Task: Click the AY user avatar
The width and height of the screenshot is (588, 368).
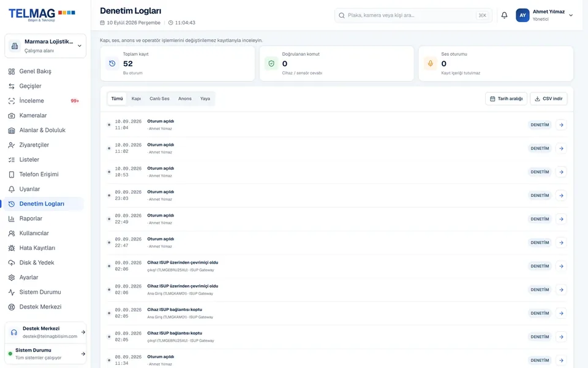Action: (522, 15)
